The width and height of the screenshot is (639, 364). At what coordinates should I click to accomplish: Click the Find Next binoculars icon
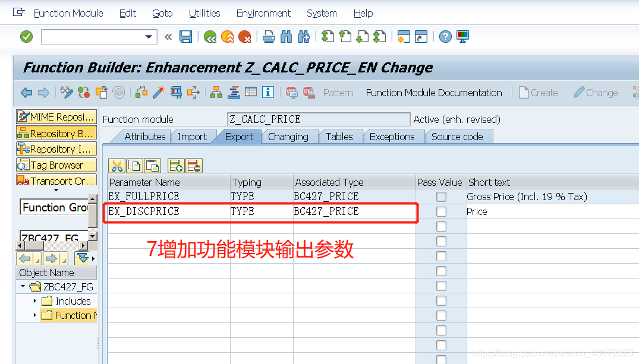pos(304,37)
